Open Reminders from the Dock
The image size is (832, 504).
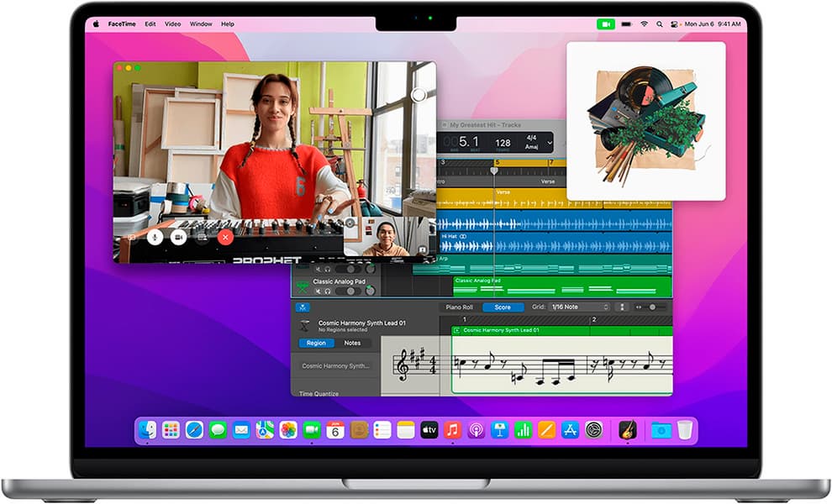382,430
